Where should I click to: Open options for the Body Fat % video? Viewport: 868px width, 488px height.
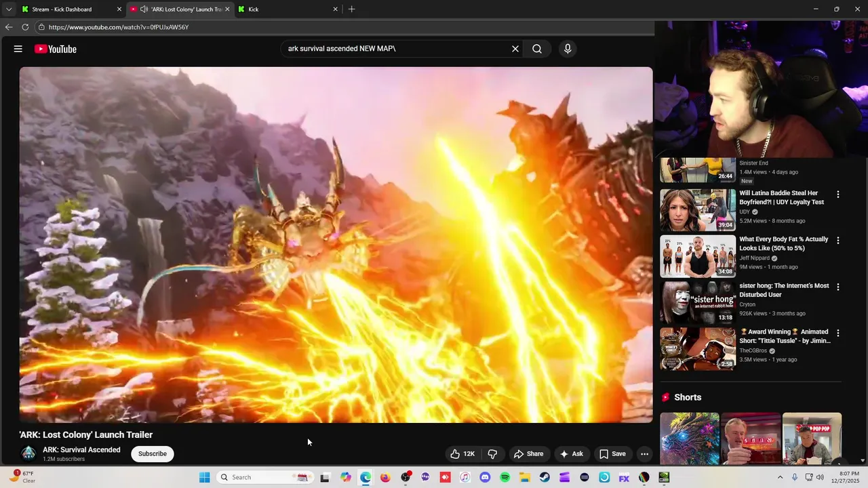[838, 241]
